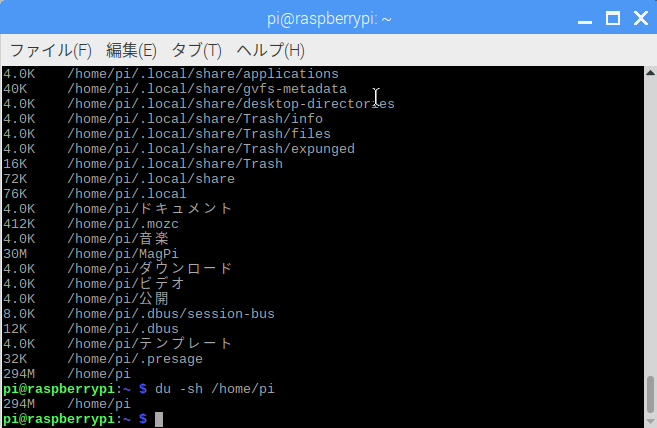Click the 76K /home/pi/.local line
The image size is (657, 428).
pyautogui.click(x=95, y=194)
